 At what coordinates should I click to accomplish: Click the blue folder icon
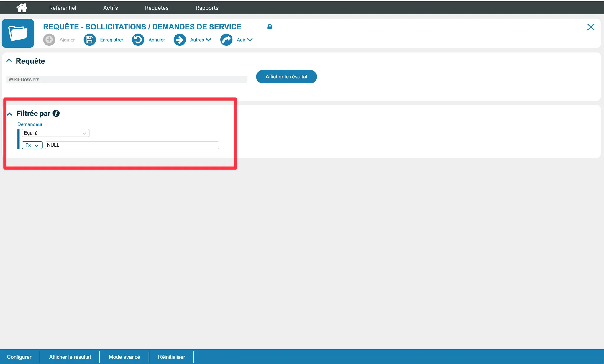18,33
